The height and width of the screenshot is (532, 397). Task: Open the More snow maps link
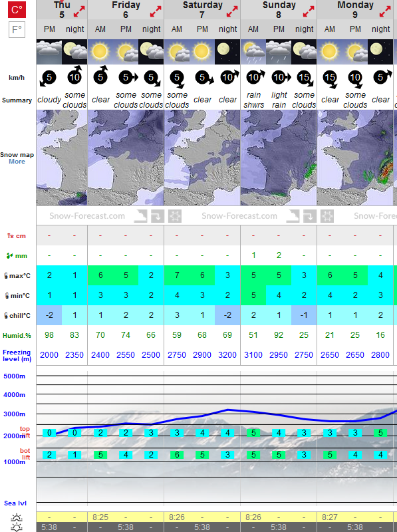coord(17,162)
